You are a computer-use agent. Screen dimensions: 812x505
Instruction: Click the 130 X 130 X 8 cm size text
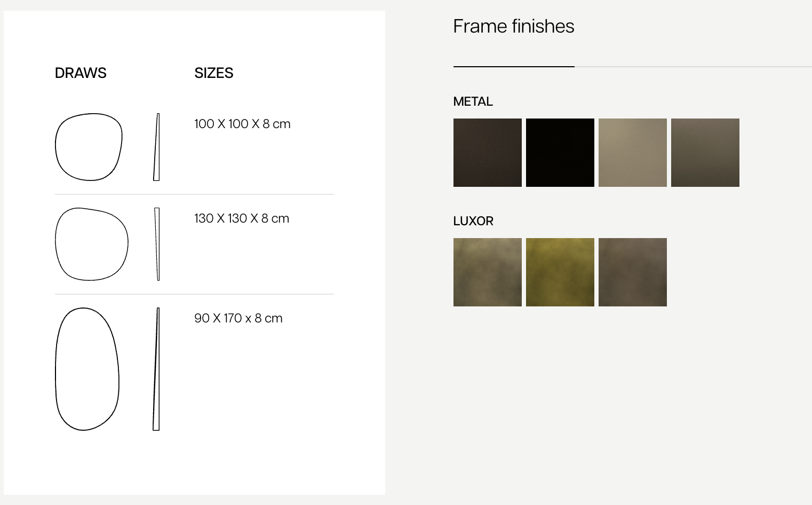point(242,218)
